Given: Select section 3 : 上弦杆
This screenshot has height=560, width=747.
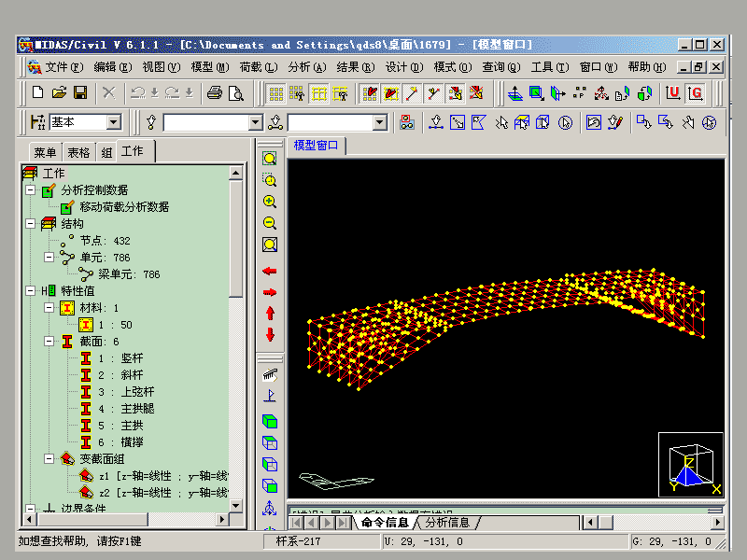Looking at the screenshot, I should coord(126,392).
